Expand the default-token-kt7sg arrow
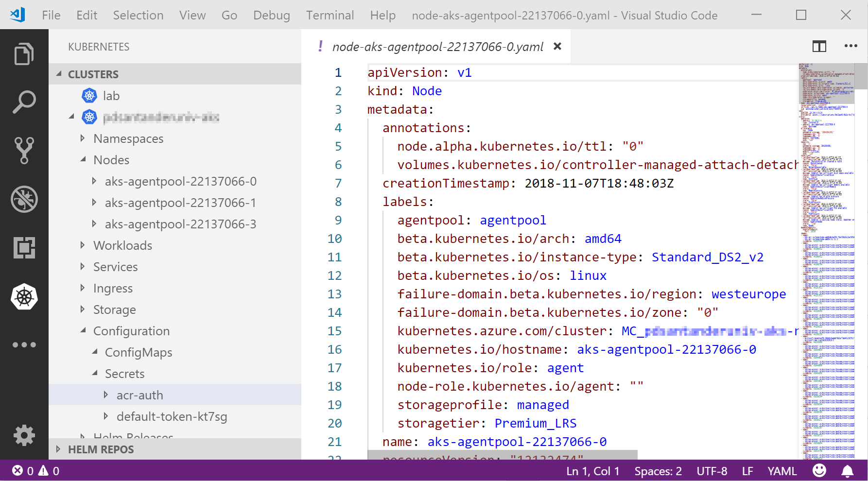Image resolution: width=868 pixels, height=481 pixels. click(x=106, y=416)
